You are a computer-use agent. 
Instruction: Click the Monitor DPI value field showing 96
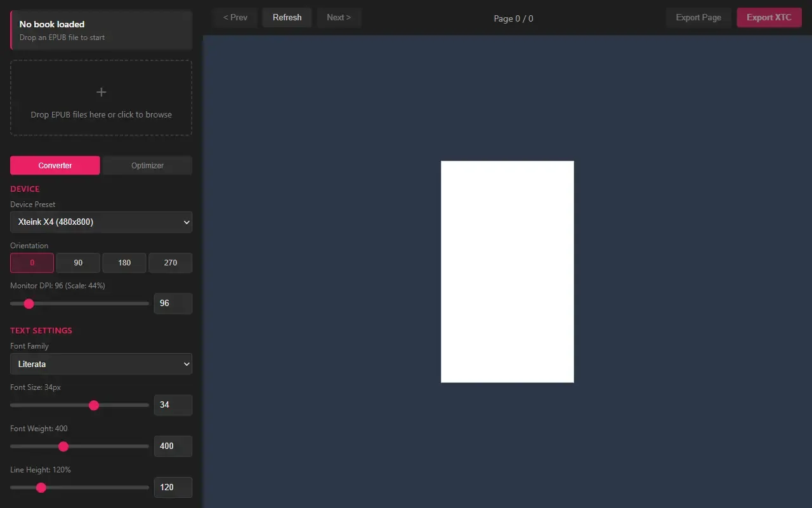tap(173, 304)
